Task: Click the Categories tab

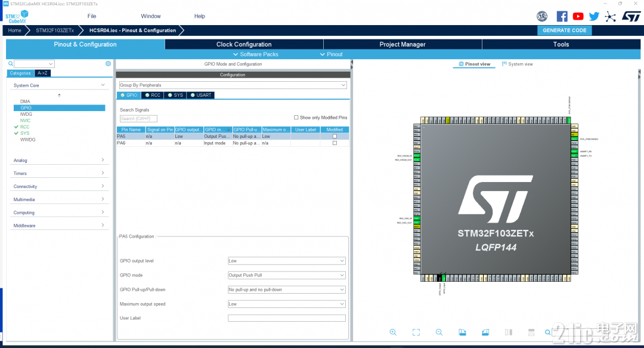Action: pyautogui.click(x=20, y=73)
